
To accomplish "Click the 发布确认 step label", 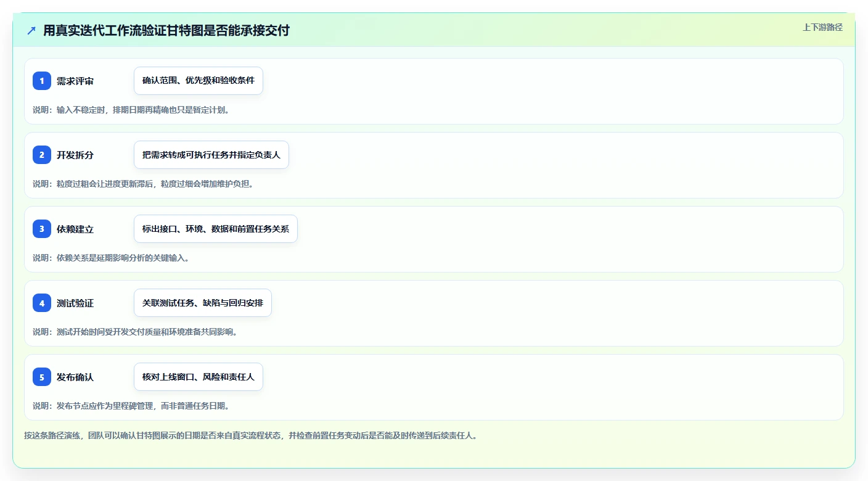I will coord(75,377).
